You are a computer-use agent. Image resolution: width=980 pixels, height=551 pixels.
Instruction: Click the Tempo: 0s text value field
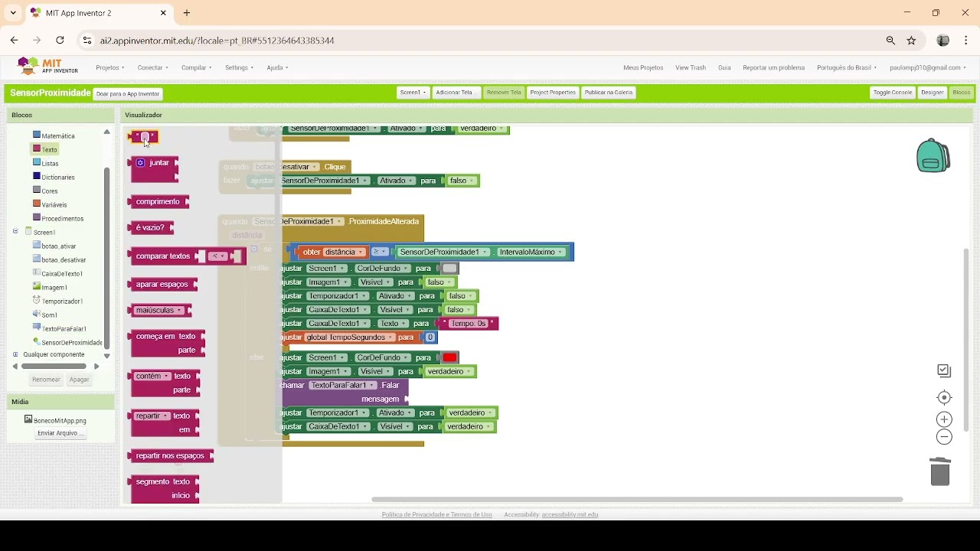[x=468, y=324]
